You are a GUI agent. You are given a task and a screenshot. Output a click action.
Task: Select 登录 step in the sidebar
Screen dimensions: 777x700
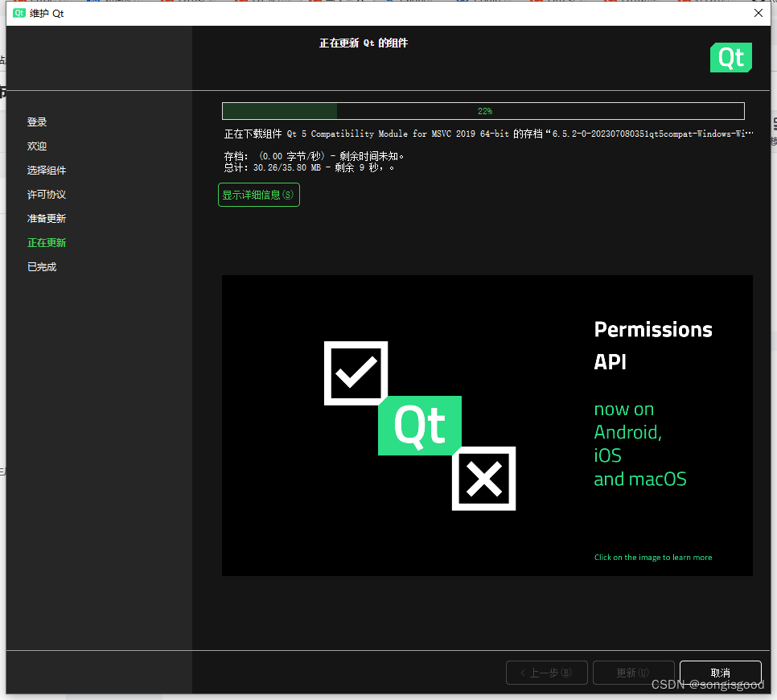click(37, 121)
